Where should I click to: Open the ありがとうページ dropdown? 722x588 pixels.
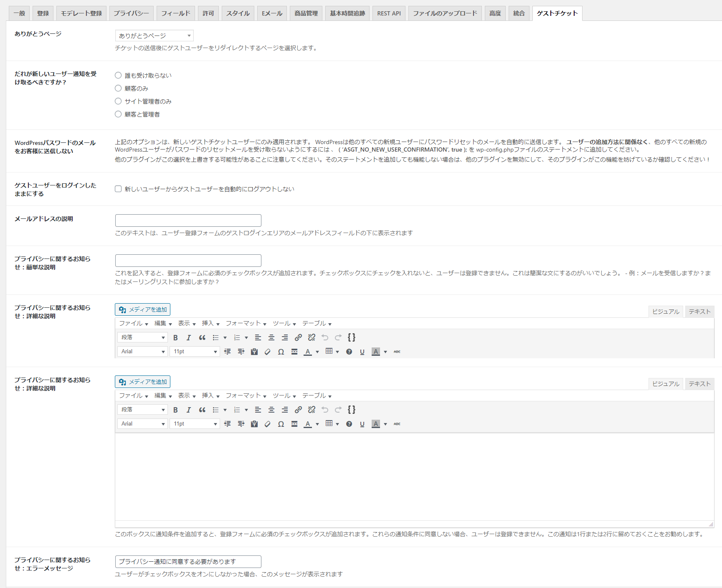(x=155, y=35)
